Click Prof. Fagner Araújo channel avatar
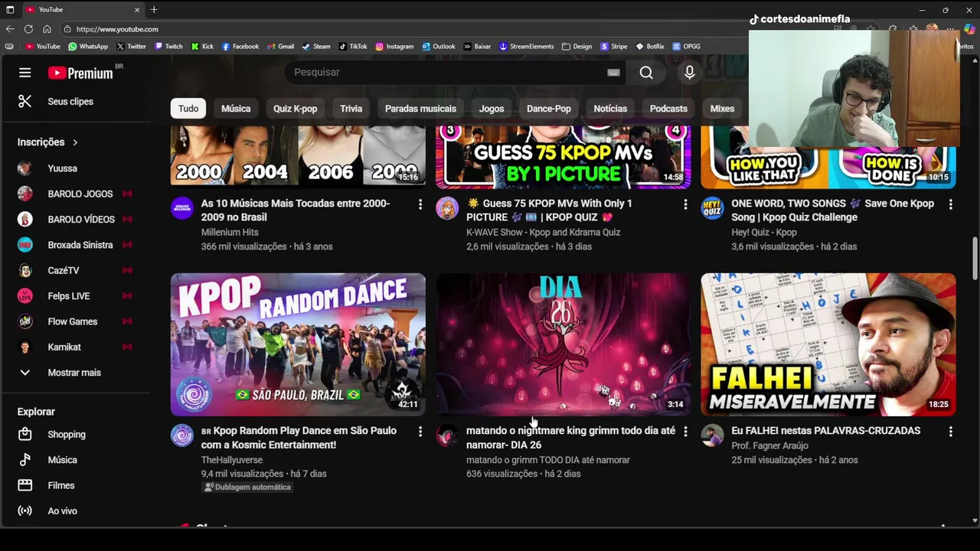980x551 pixels. tap(712, 435)
